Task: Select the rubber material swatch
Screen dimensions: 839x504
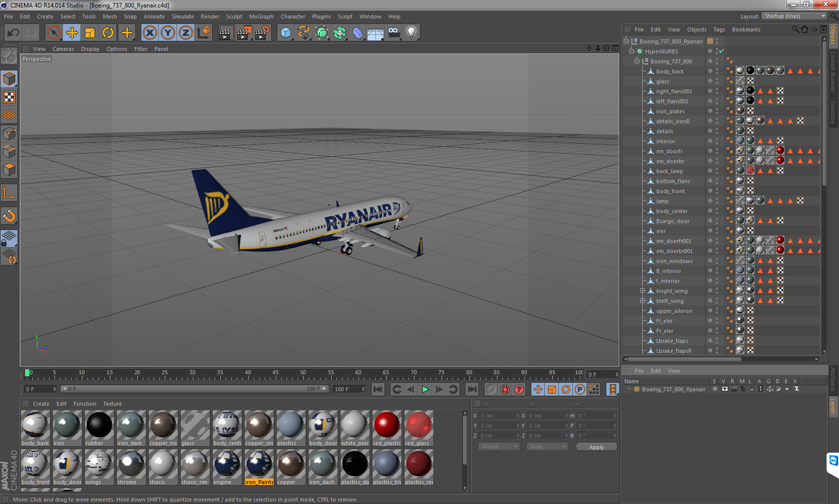Action: pyautogui.click(x=99, y=428)
